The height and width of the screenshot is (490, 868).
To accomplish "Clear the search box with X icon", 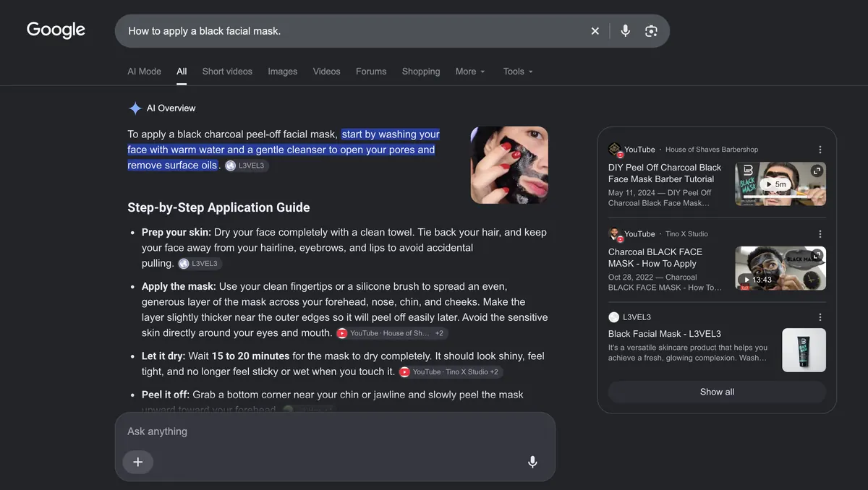I will click(595, 31).
